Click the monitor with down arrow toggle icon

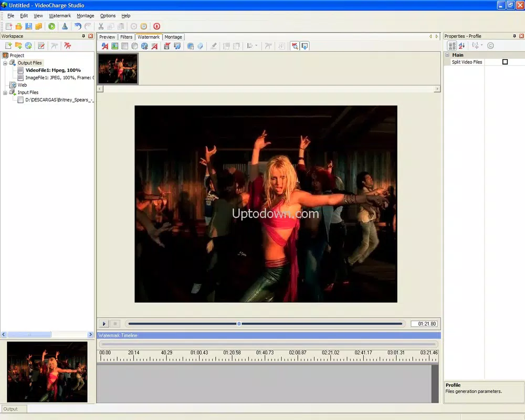(x=304, y=46)
